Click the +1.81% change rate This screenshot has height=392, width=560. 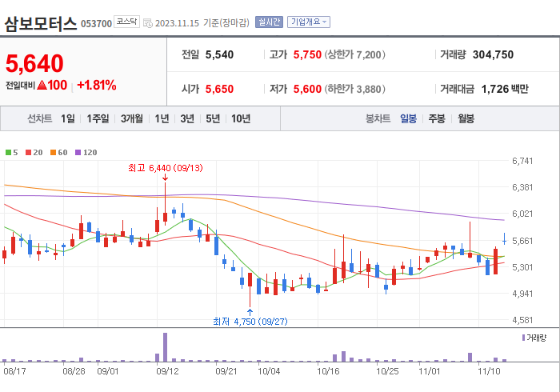97,86
